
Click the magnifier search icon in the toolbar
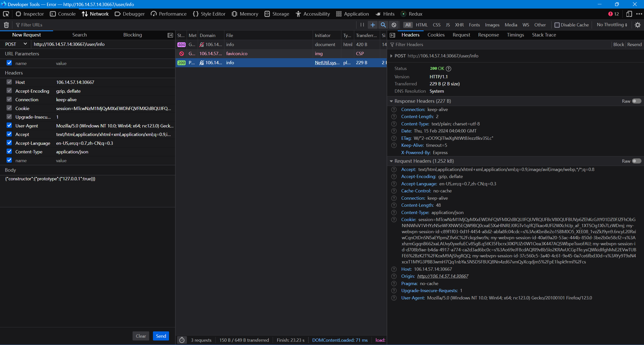tap(383, 25)
